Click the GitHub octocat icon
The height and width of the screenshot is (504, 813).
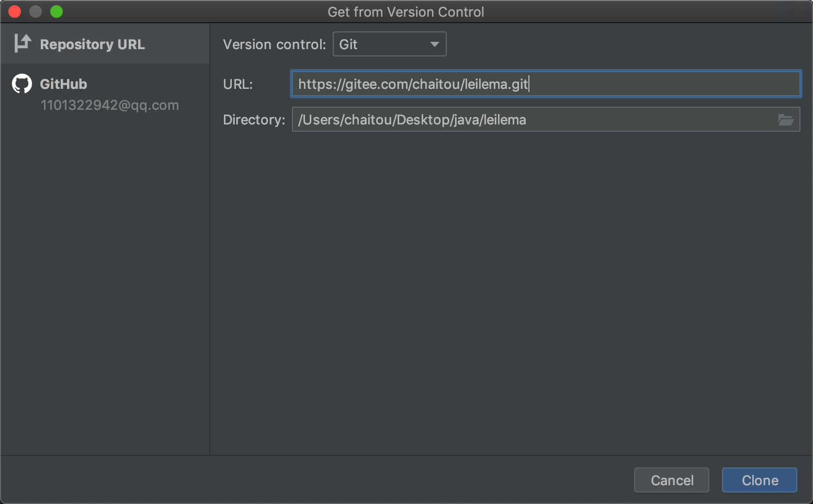21,83
